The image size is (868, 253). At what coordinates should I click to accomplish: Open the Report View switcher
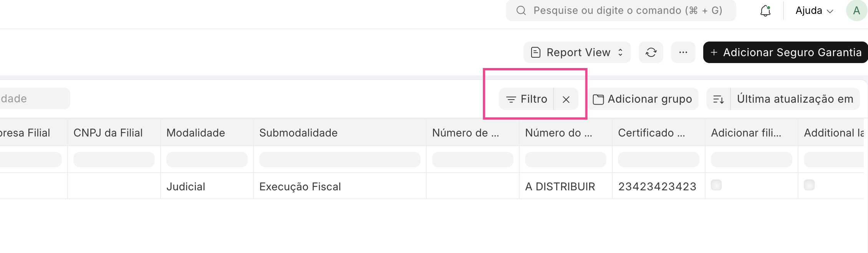click(577, 52)
